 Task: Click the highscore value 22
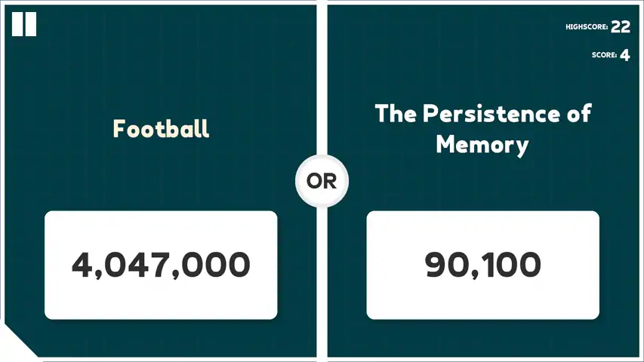(621, 27)
